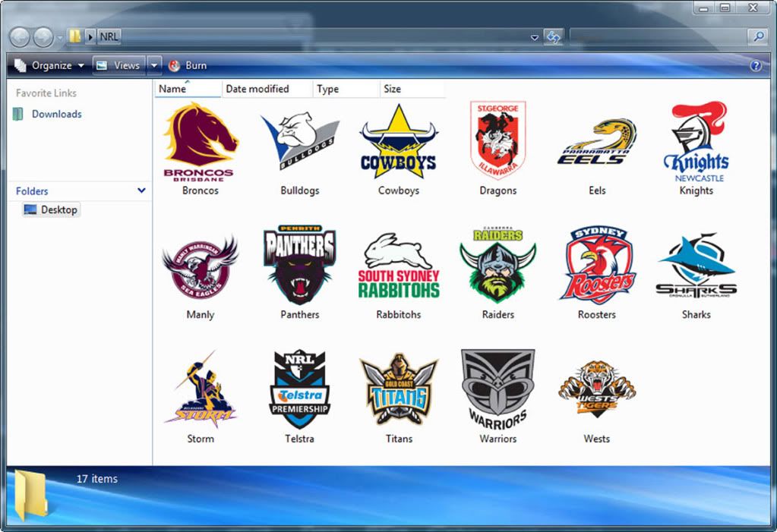The height and width of the screenshot is (532, 777).
Task: Click the Forward navigation arrow
Action: [x=43, y=37]
